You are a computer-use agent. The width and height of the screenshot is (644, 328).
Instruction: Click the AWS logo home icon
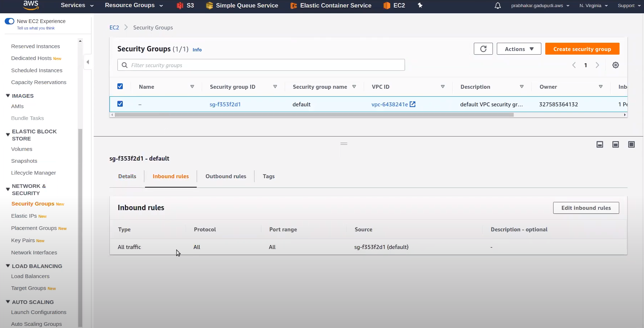coord(31,5)
